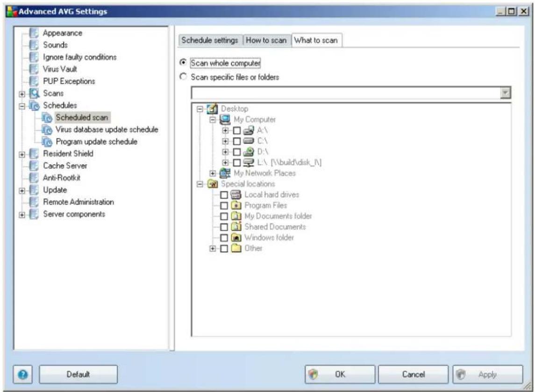This screenshot has height=392, width=535.
Task: Collapse the Schedules tree node
Action: (x=22, y=106)
